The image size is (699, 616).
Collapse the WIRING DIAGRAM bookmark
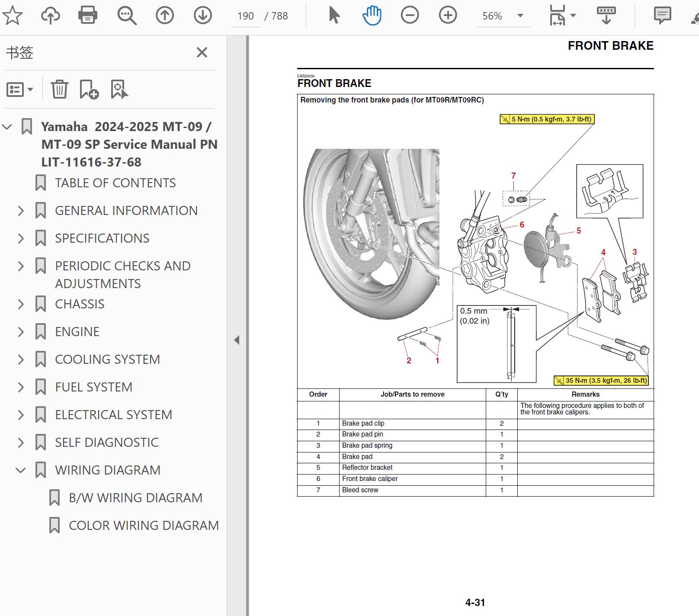pos(21,470)
